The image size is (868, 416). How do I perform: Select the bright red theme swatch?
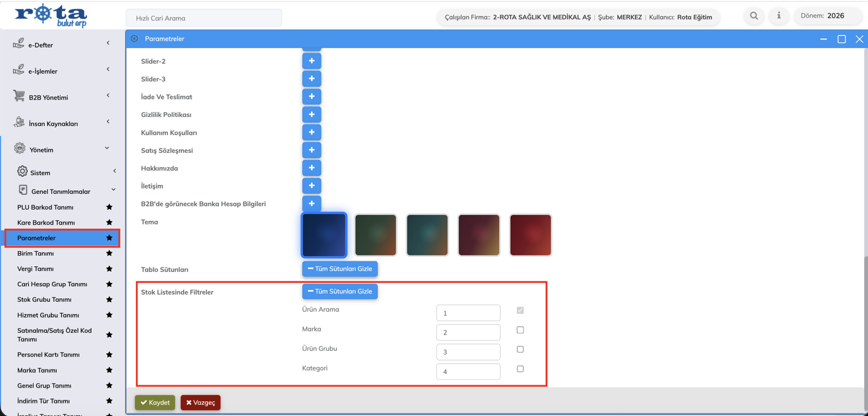[530, 235]
